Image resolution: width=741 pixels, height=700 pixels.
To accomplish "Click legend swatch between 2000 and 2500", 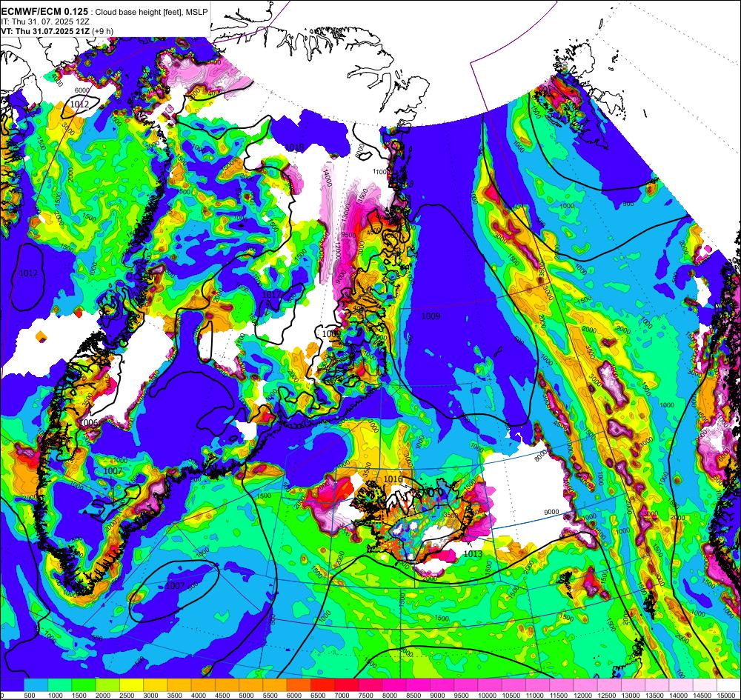I will coord(107,684).
